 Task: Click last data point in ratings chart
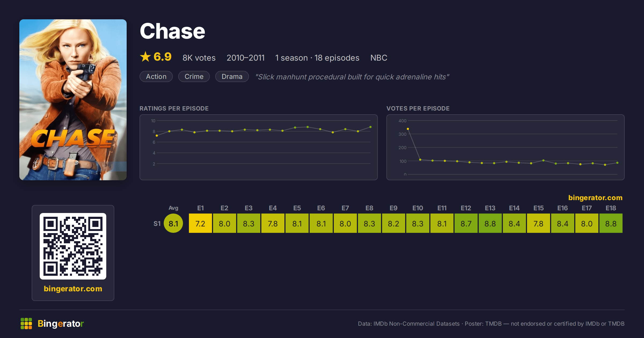(371, 127)
